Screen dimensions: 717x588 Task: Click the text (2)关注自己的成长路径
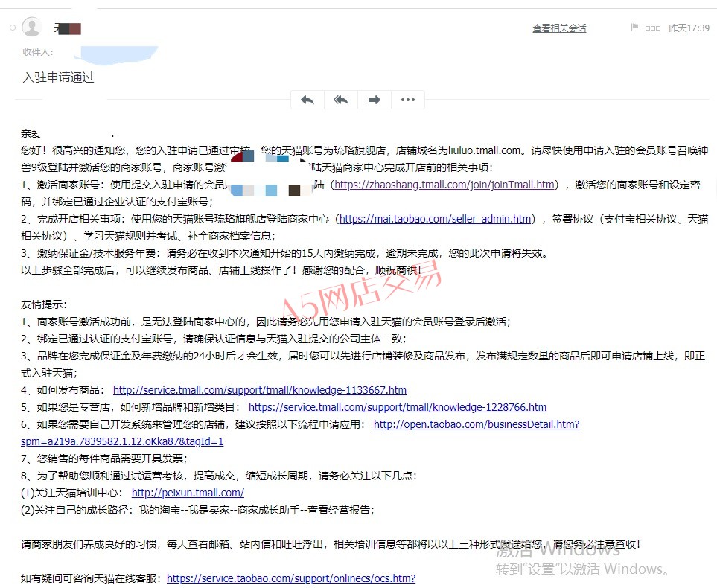[x=74, y=510]
